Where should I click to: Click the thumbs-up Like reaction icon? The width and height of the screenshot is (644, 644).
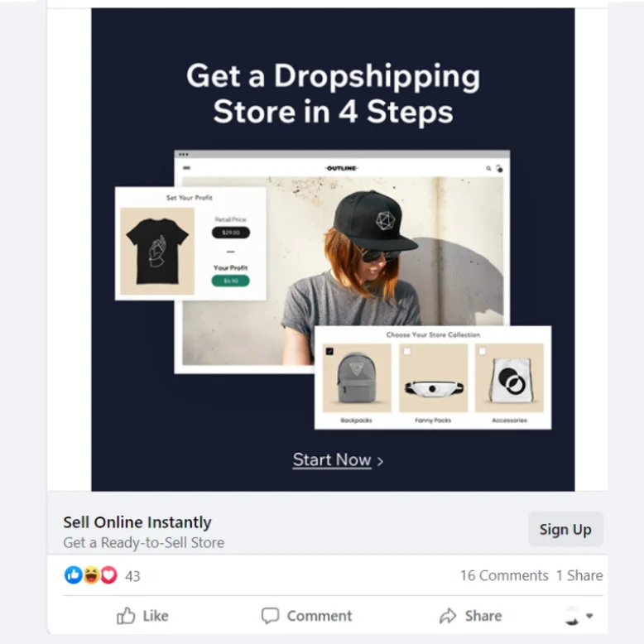(x=74, y=575)
